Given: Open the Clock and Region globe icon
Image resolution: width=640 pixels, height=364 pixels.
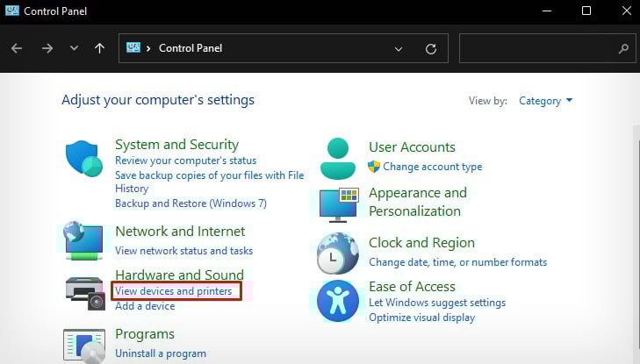Looking at the screenshot, I should tap(338, 253).
